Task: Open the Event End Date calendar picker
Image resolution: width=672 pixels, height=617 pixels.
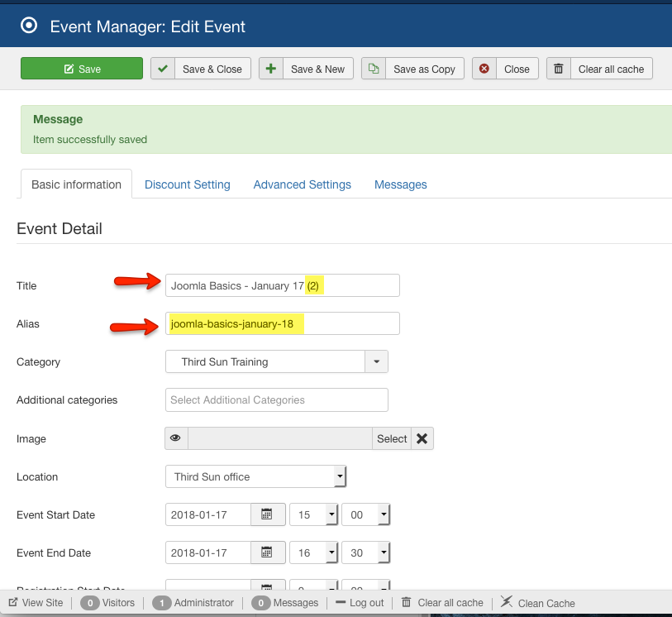Action: [267, 552]
